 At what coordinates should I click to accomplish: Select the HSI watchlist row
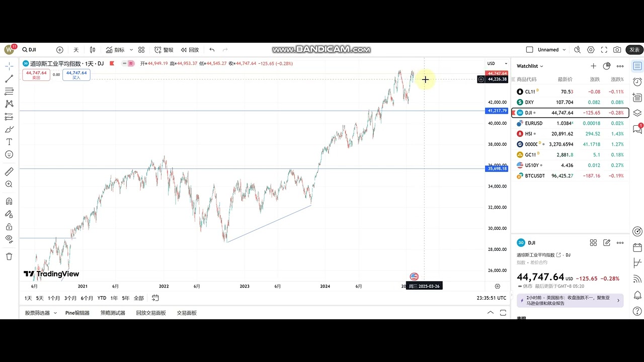(x=570, y=134)
